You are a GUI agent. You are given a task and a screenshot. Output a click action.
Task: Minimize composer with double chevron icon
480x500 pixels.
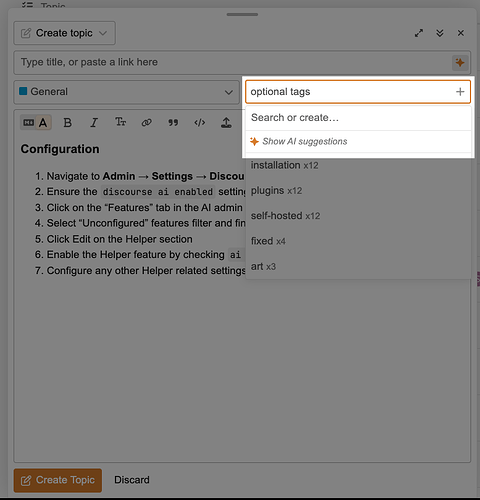440,33
